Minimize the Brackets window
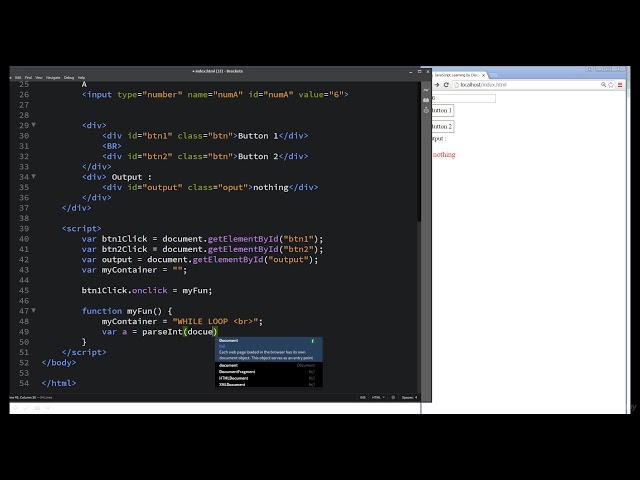 point(411,71)
